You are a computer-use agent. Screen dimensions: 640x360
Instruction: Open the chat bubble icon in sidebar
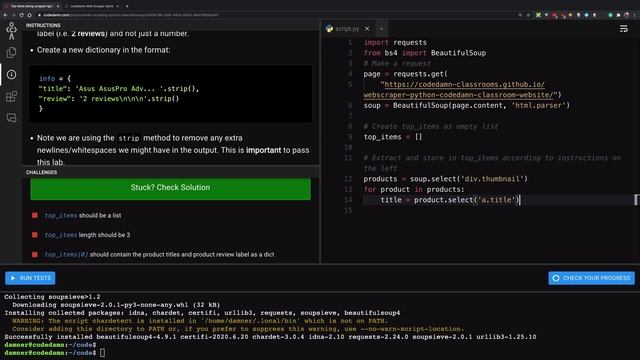[x=11, y=118]
